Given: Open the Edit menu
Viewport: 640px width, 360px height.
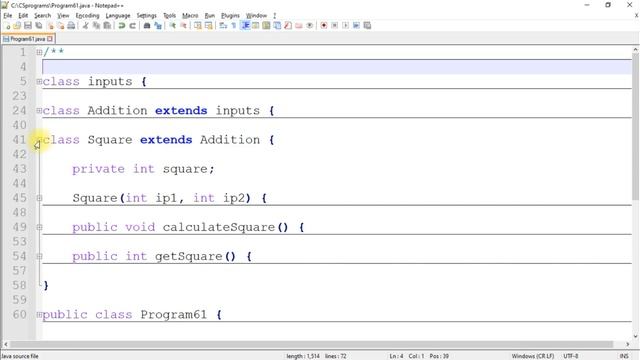Looking at the screenshot, I should [x=23, y=16].
